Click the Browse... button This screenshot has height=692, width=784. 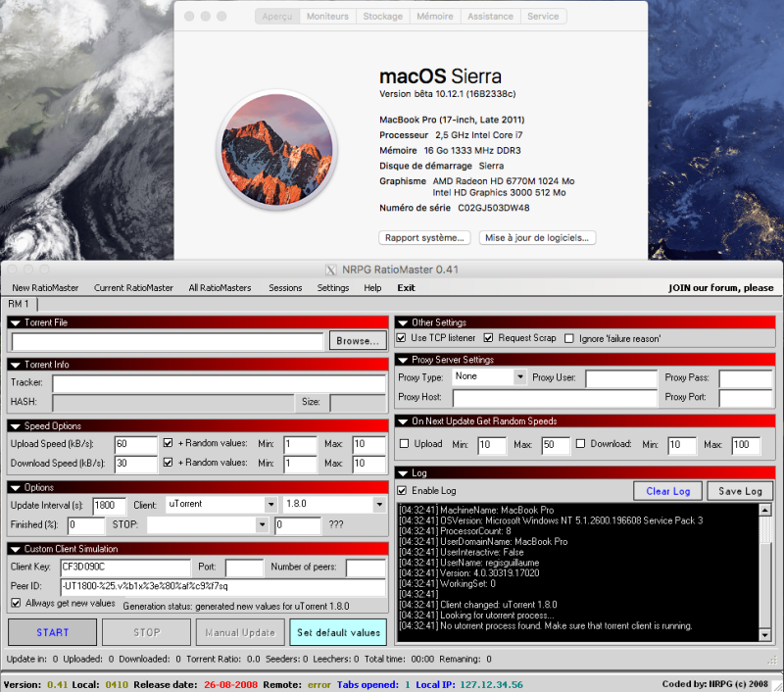click(358, 341)
